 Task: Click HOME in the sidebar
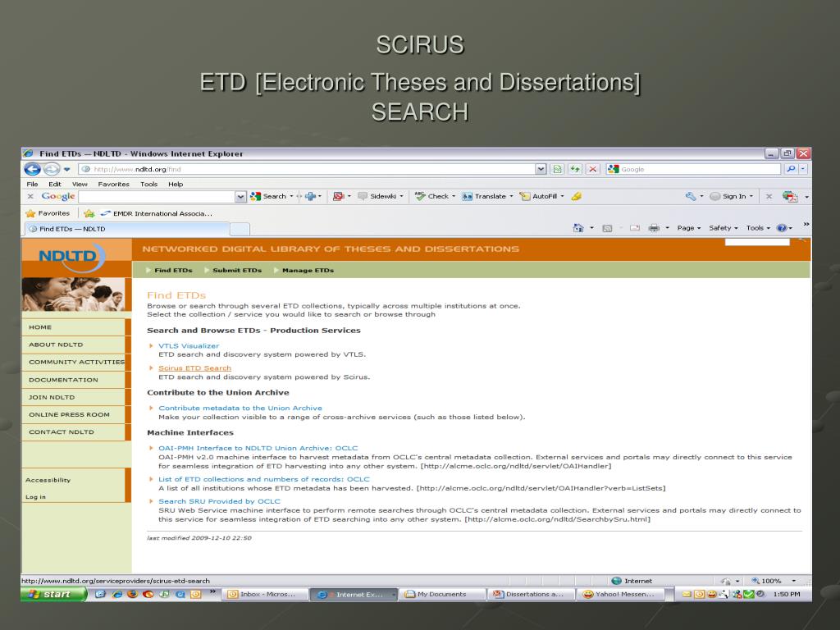(73, 327)
